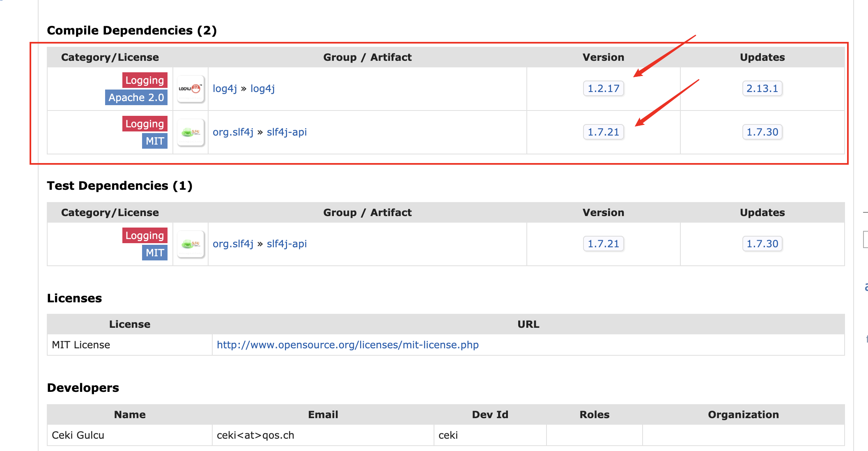
Task: Open the slf4j-api artifact link
Action: [287, 132]
